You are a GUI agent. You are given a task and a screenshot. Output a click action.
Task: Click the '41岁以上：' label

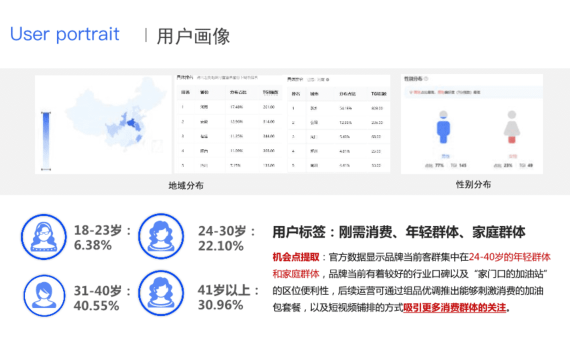[x=229, y=290]
